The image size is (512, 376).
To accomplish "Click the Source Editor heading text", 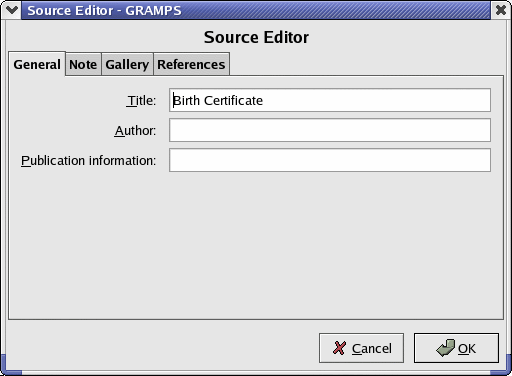I will tap(256, 37).
